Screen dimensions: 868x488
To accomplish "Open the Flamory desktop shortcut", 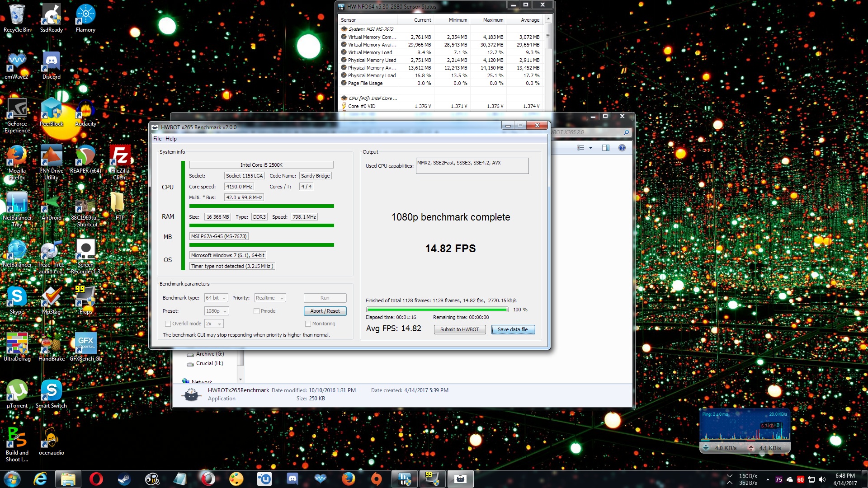I will (x=85, y=18).
